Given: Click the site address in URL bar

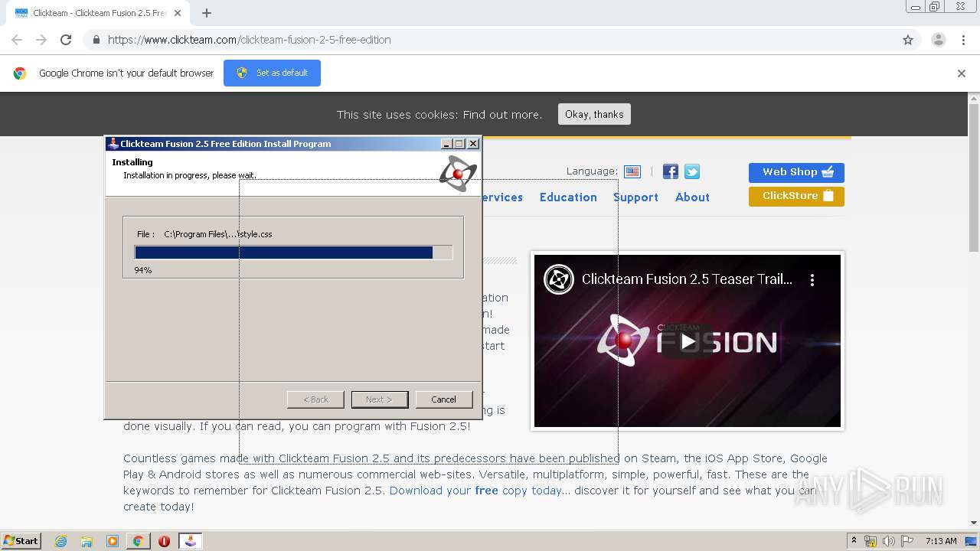Looking at the screenshot, I should click(250, 40).
